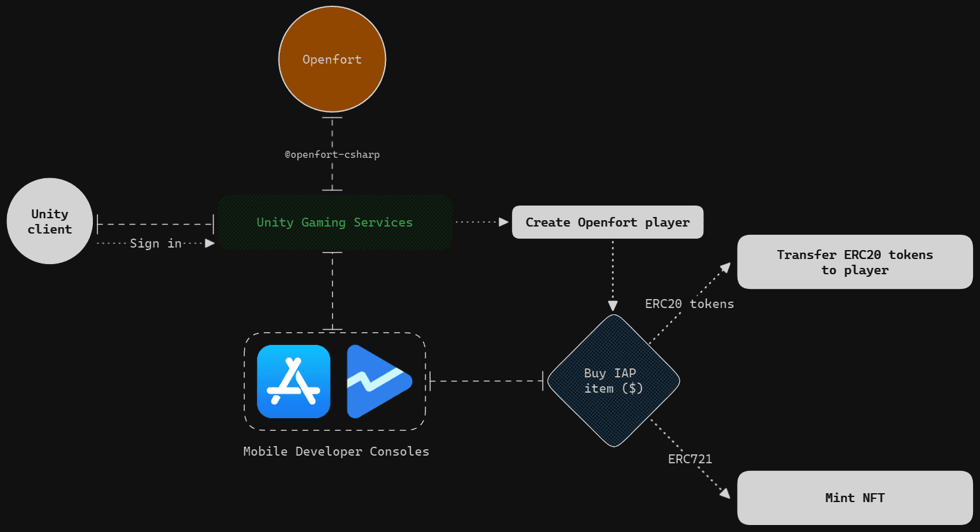Select the App Store icon
The height and width of the screenshot is (532, 980).
[293, 382]
